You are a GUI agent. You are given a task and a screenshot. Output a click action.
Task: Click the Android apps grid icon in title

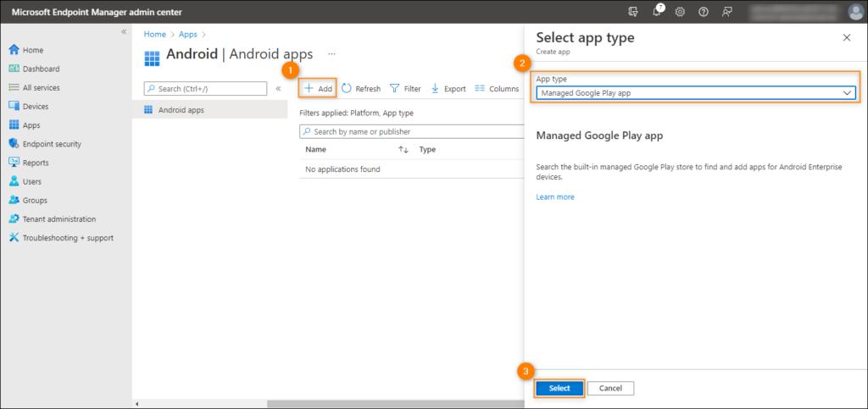(152, 57)
